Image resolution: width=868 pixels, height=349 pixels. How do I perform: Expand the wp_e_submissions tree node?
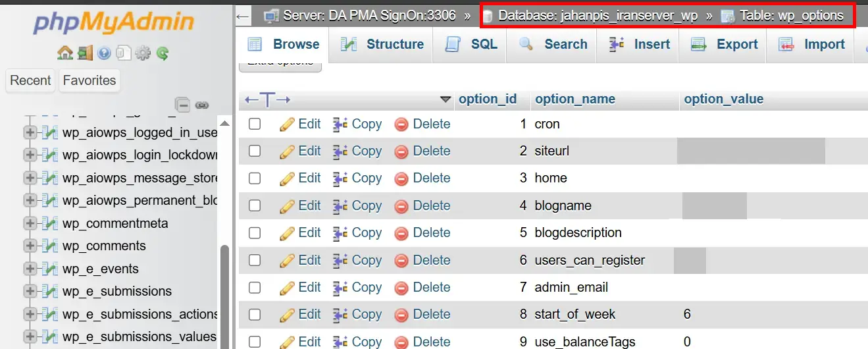[x=30, y=291]
